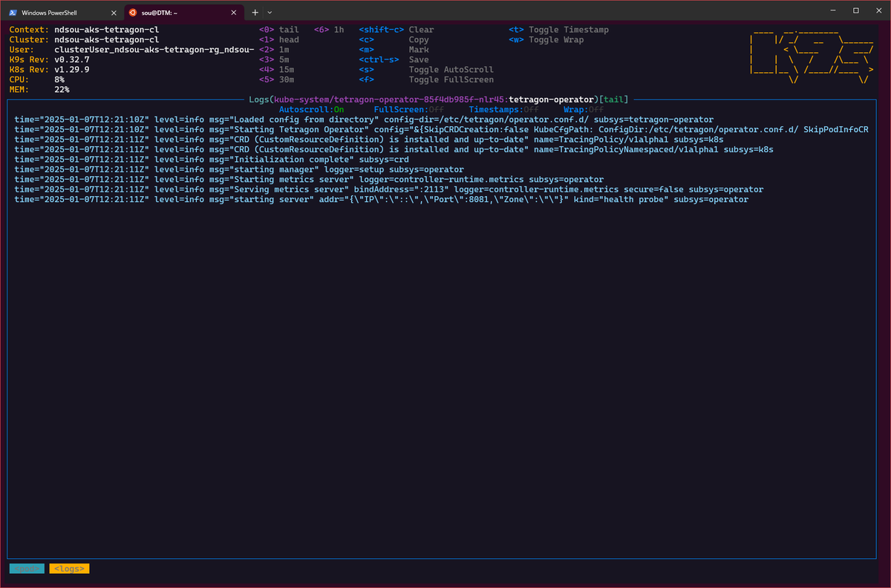Click the Toggle Wrap shortcut hint
The image size is (891, 588).
tap(546, 40)
